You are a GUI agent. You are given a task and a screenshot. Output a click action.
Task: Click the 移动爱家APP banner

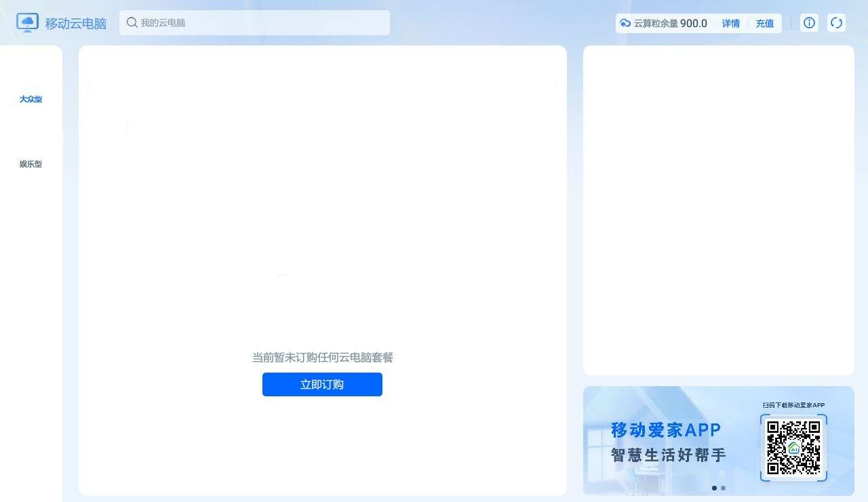tap(719, 440)
